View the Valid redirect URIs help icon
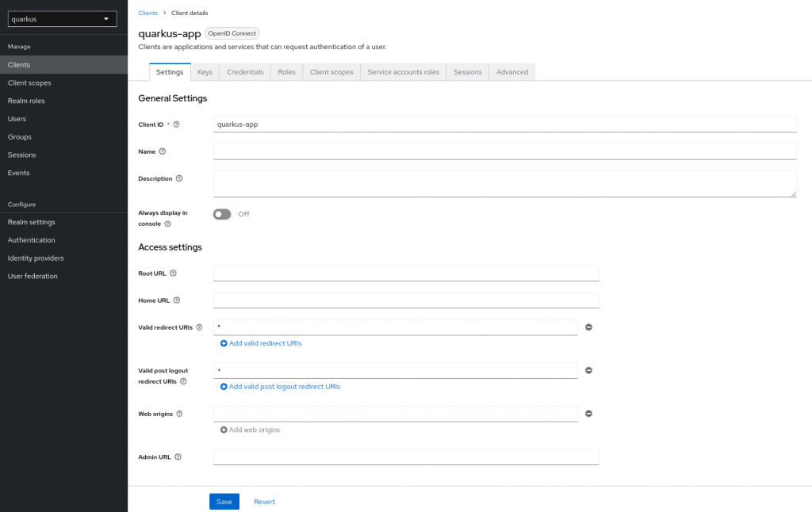Image resolution: width=812 pixels, height=512 pixels. click(x=199, y=327)
